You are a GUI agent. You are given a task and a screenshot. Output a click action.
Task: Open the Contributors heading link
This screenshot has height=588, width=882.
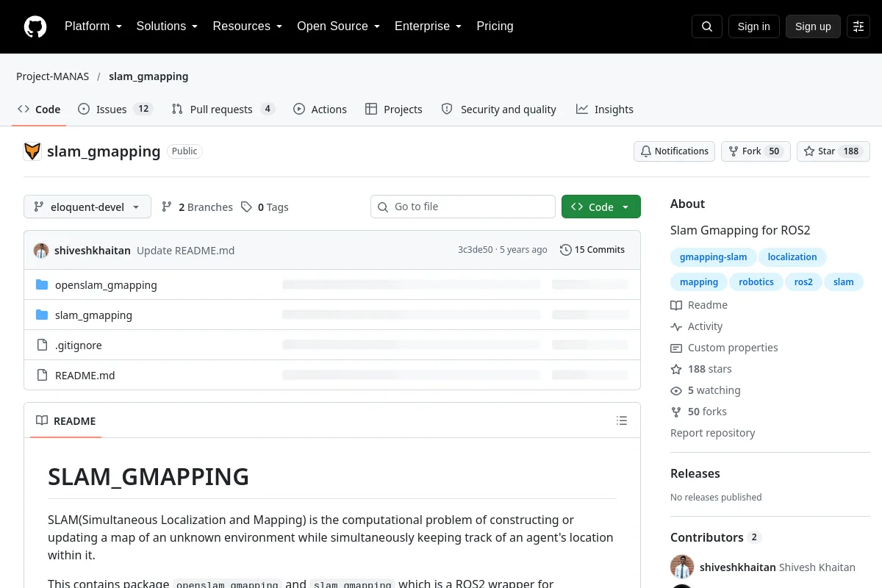point(716,537)
